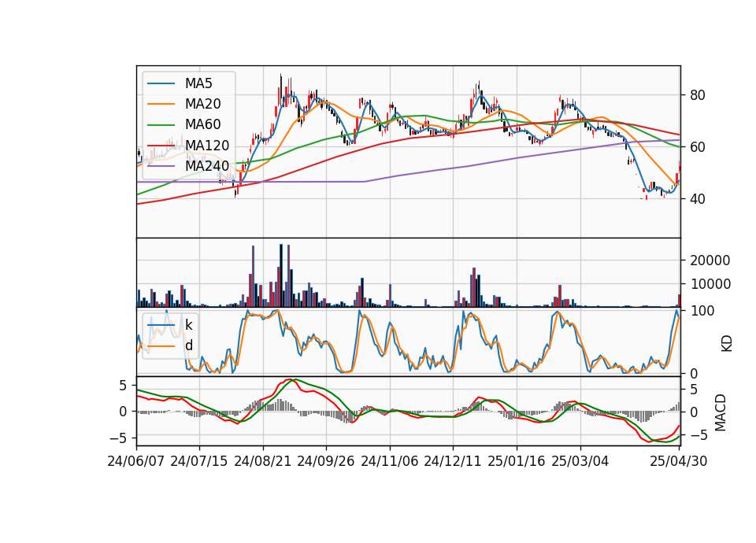Click the 25/01/16 date tick label
The image size is (756, 543).
517,461
